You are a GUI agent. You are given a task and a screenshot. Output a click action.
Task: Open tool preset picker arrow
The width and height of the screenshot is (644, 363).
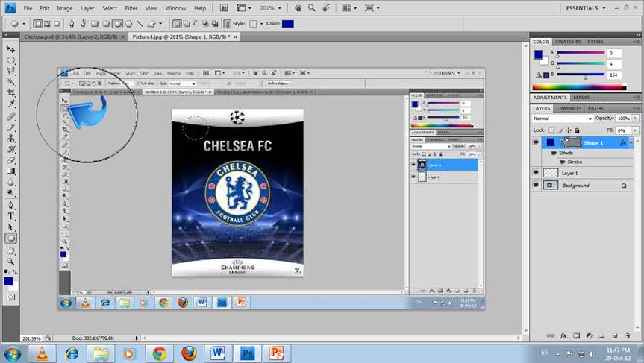point(23,24)
